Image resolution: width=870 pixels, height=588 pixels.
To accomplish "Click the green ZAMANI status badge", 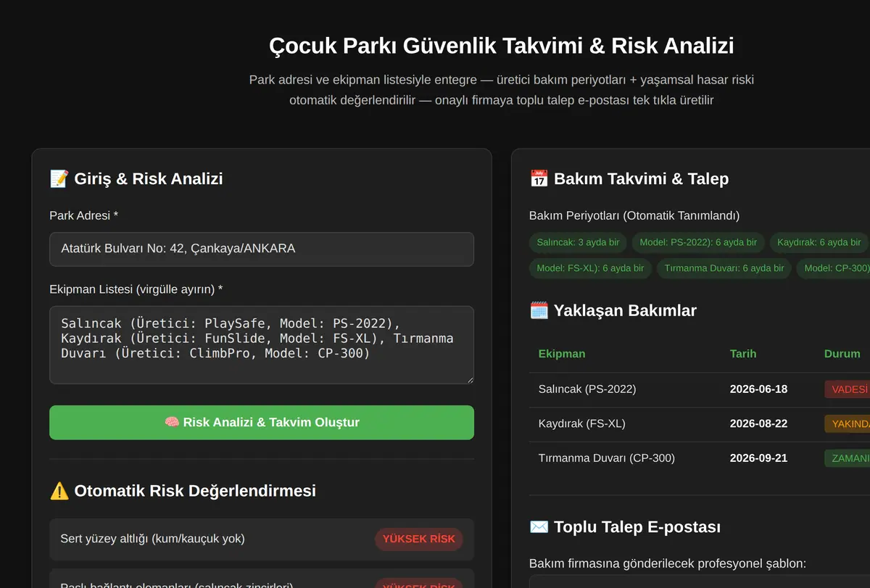I will point(847,458).
